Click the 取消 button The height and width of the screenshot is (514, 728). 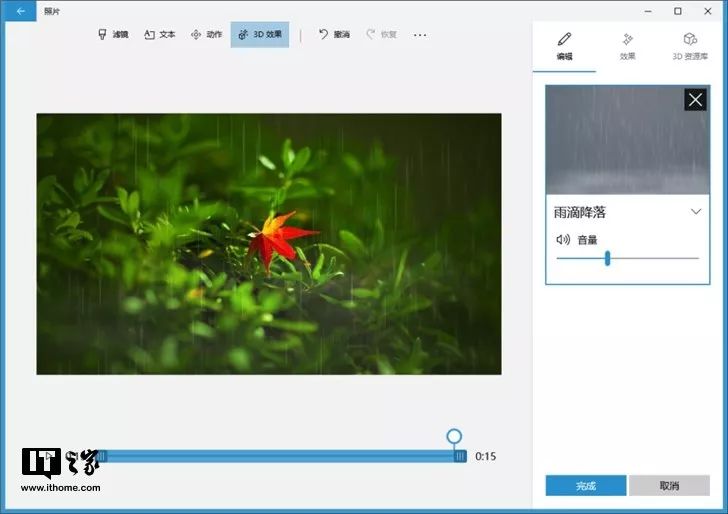click(x=670, y=486)
